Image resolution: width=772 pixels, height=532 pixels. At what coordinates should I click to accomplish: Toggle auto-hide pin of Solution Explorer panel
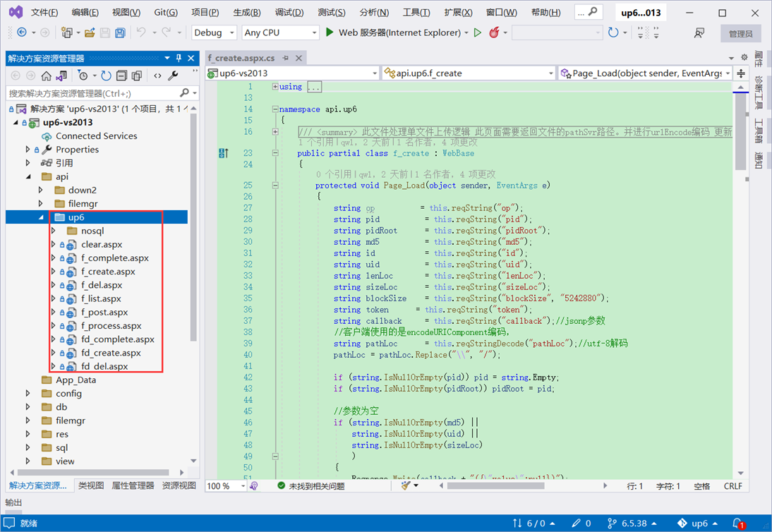click(179, 58)
